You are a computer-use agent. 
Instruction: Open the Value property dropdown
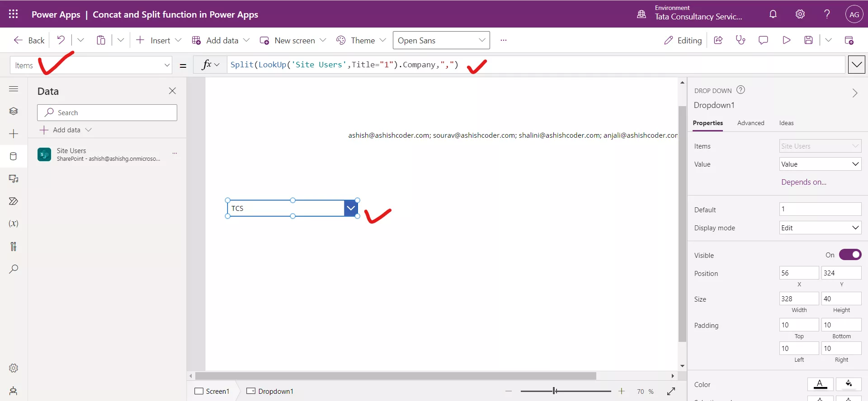[x=820, y=164]
